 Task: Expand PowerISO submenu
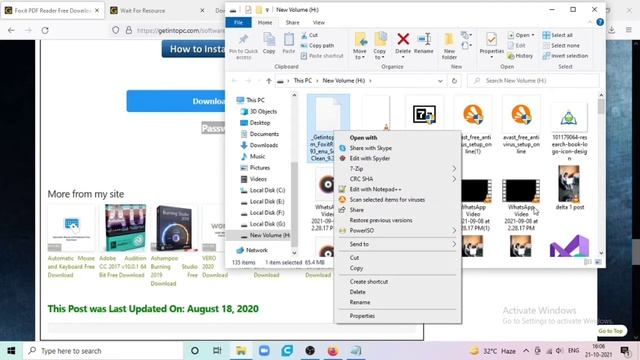(x=454, y=231)
